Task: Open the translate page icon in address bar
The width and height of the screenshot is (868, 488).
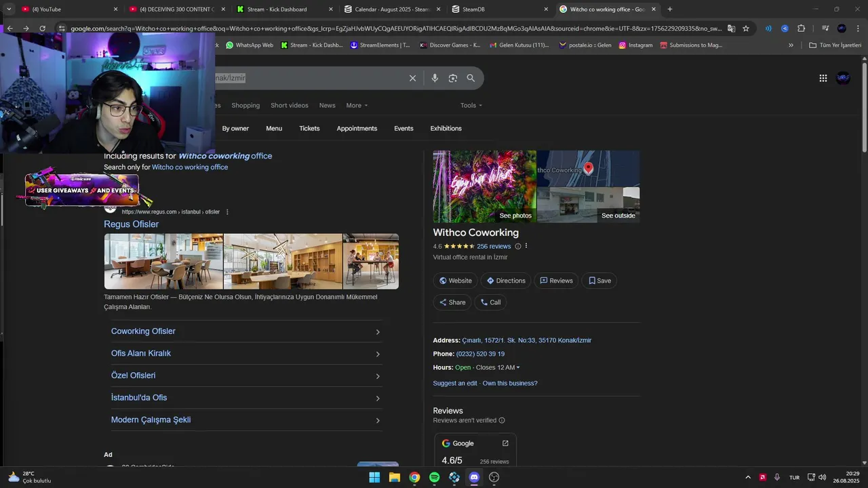Action: [x=731, y=28]
